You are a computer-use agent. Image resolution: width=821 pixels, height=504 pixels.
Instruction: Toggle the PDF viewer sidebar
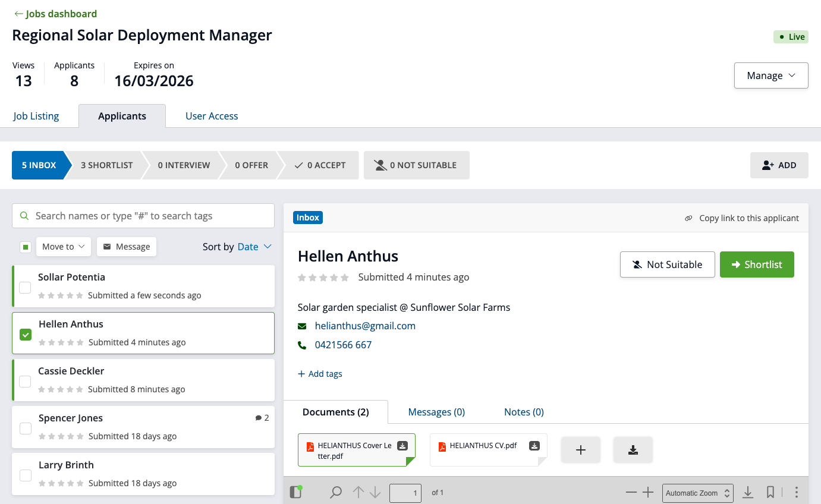click(x=295, y=492)
